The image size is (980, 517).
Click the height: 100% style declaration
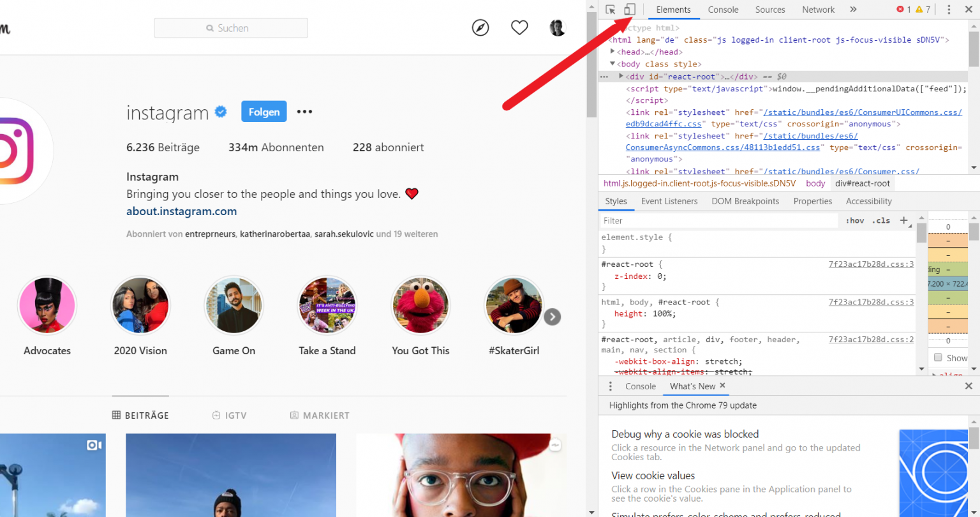pyautogui.click(x=645, y=313)
